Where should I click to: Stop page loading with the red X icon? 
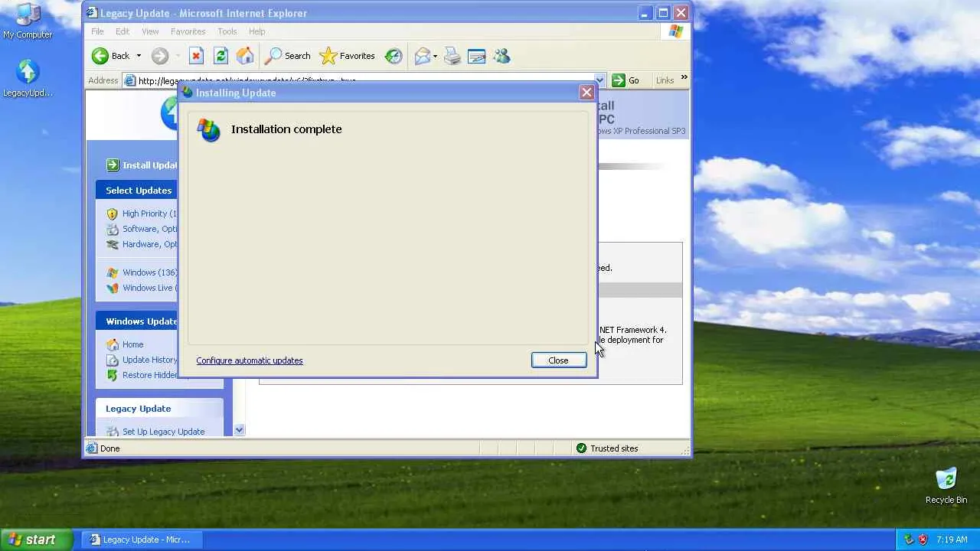tap(196, 56)
